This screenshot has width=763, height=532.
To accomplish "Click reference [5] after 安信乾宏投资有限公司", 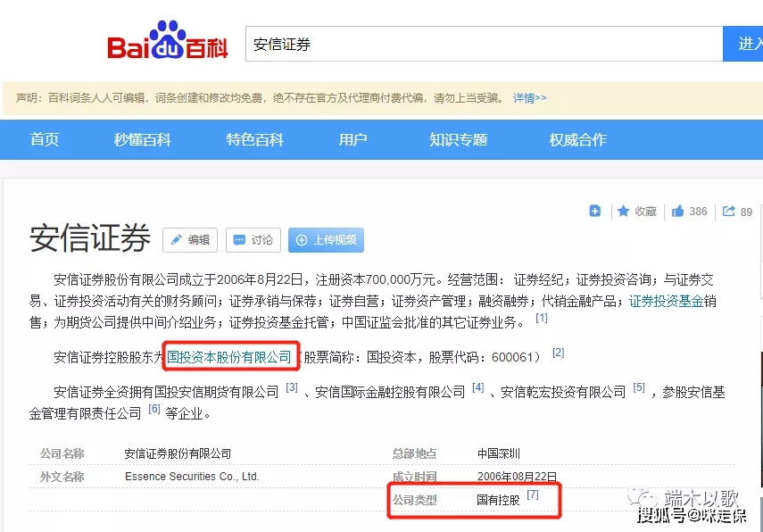I will pyautogui.click(x=638, y=387).
